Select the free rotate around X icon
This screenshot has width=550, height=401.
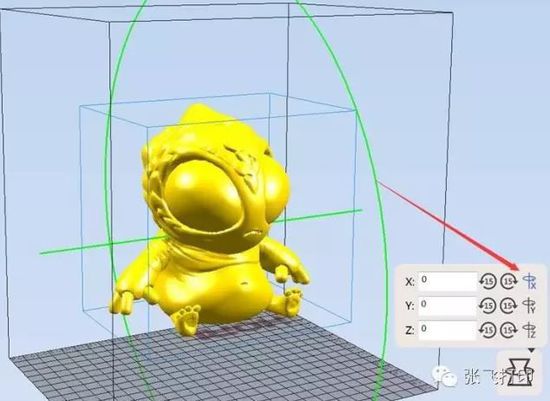[x=530, y=281]
